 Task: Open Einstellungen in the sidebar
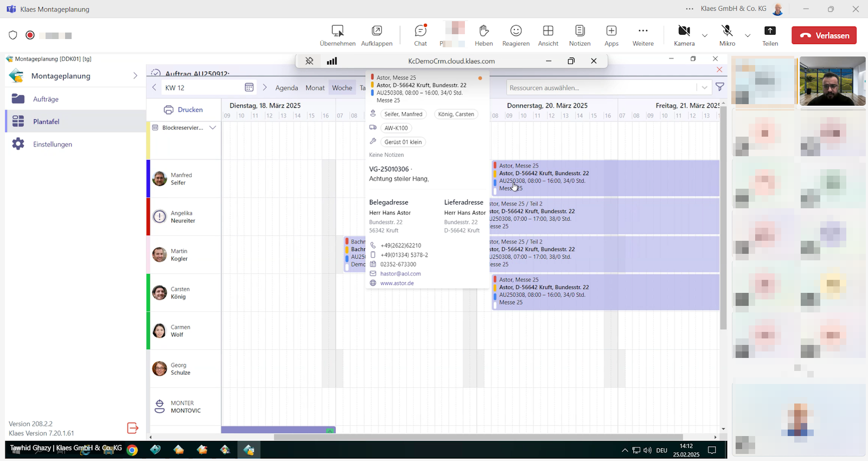click(75, 144)
